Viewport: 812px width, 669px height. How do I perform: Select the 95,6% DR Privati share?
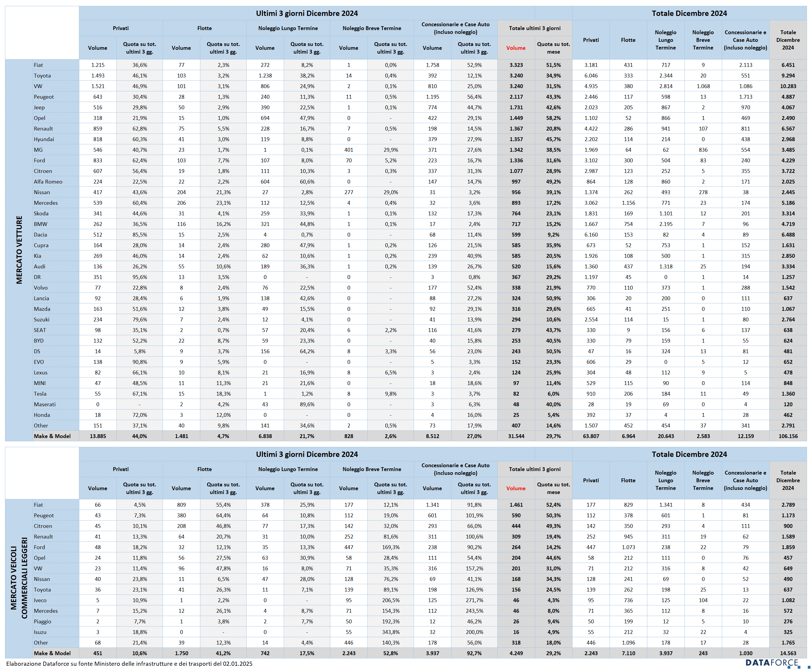point(140,277)
